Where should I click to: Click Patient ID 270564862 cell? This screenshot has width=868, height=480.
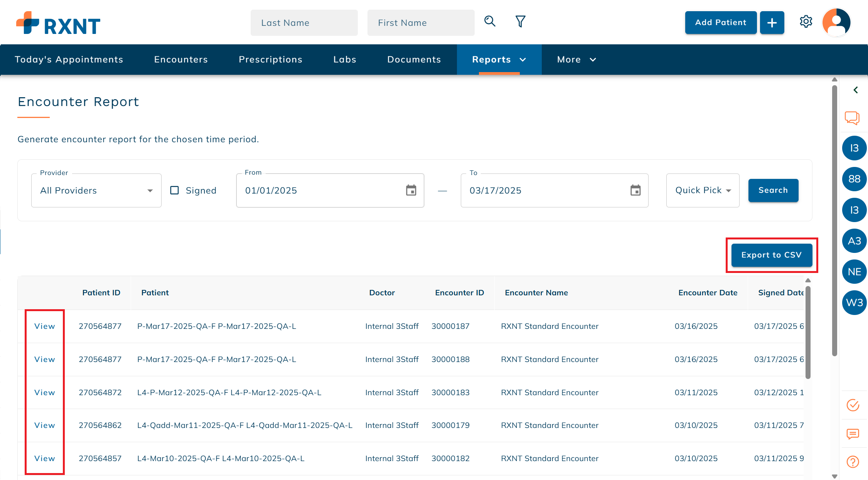point(100,425)
